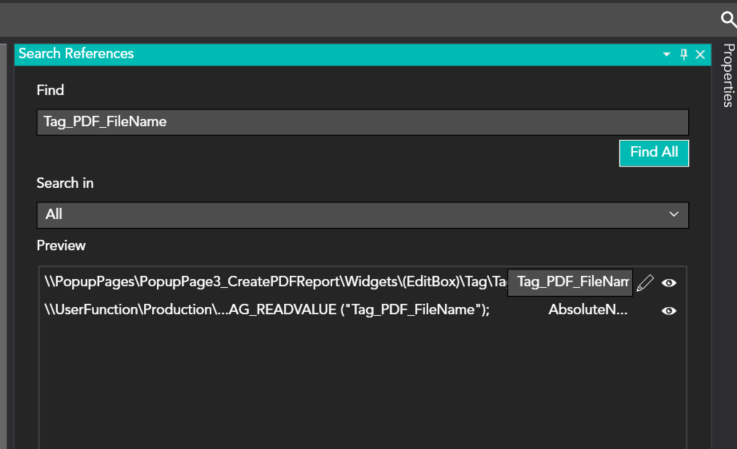Click the AbsoluteN... value in second result
Image resolution: width=737 pixels, height=449 pixels.
(588, 310)
